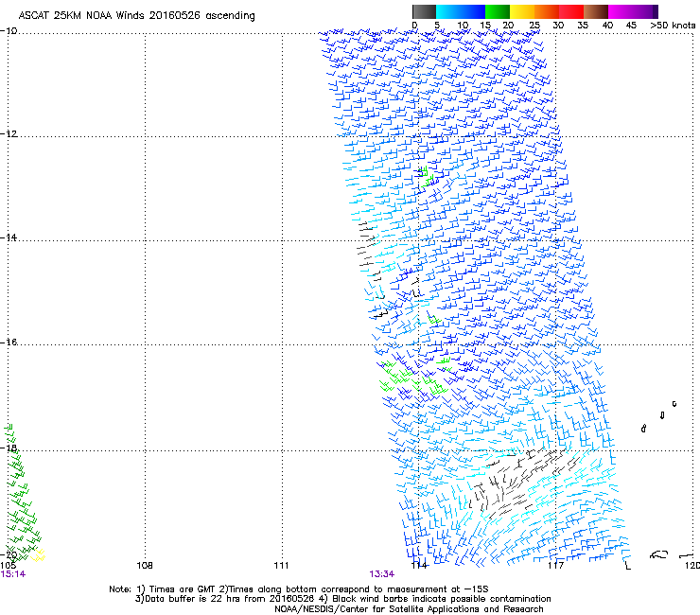Click the 114 longitude axis label
This screenshot has height=615, width=700.
pos(419,566)
